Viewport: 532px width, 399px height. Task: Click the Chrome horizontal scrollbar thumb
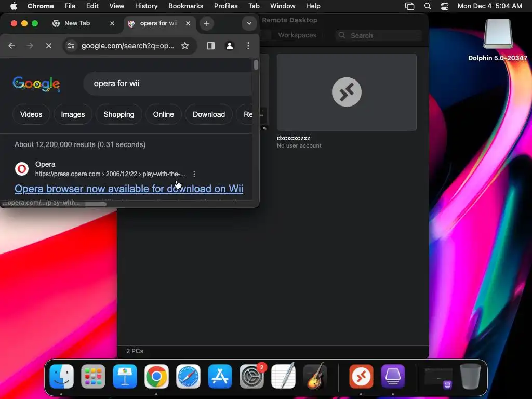[96, 204]
